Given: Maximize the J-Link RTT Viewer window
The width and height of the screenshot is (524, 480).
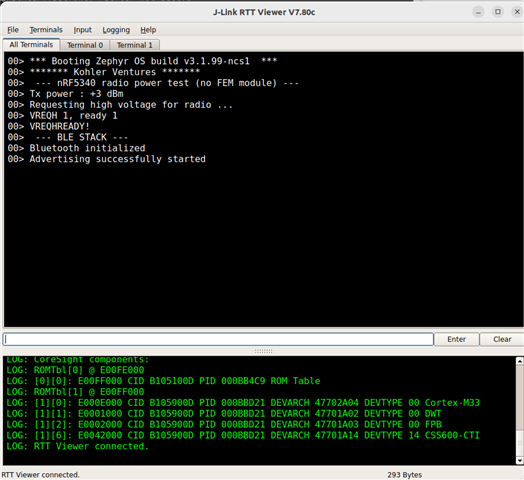Looking at the screenshot, I should (x=498, y=12).
